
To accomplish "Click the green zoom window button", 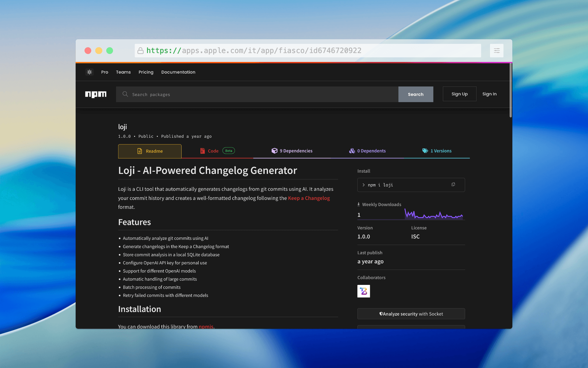I will 110,51.
